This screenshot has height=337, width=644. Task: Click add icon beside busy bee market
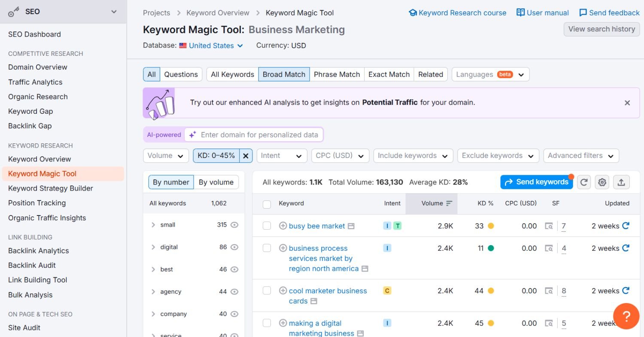[x=283, y=226]
